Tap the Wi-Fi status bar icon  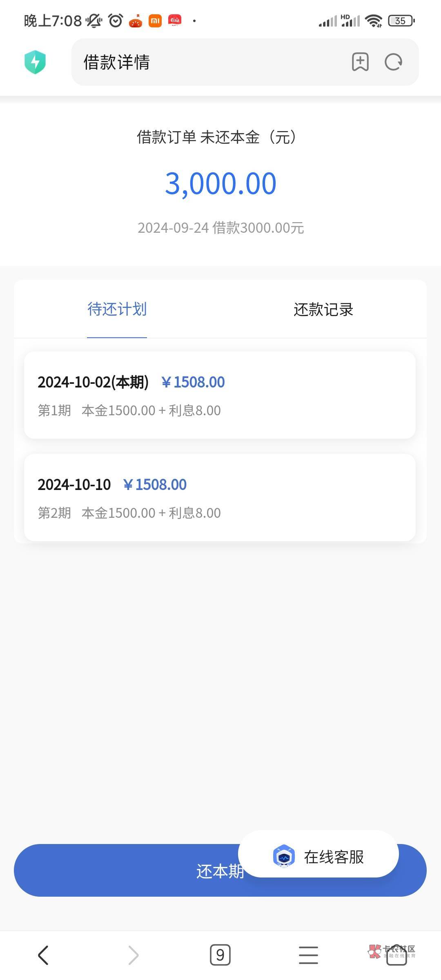pos(373,20)
